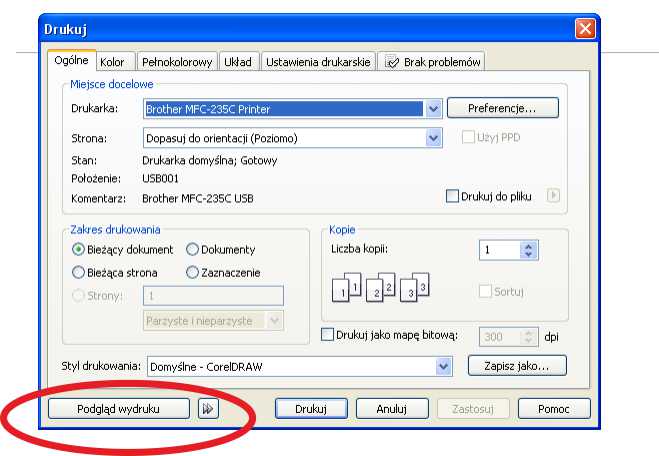Click the collated copies pages illustration
Screen dimensions: 659x456
pyautogui.click(x=380, y=290)
